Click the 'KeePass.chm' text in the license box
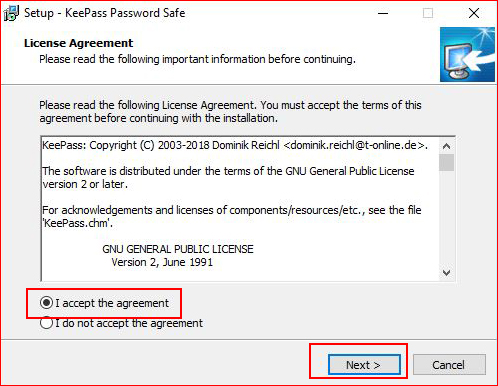This screenshot has width=498, height=386. click(x=76, y=223)
